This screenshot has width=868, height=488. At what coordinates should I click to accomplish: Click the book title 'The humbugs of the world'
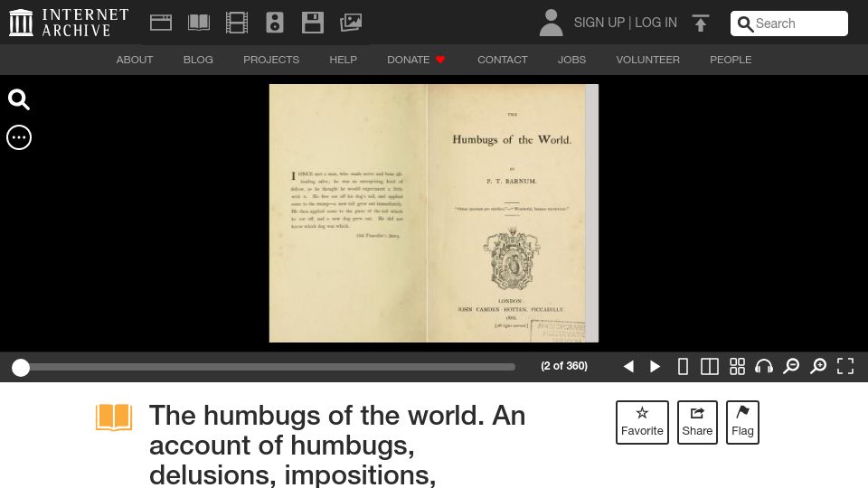click(337, 445)
